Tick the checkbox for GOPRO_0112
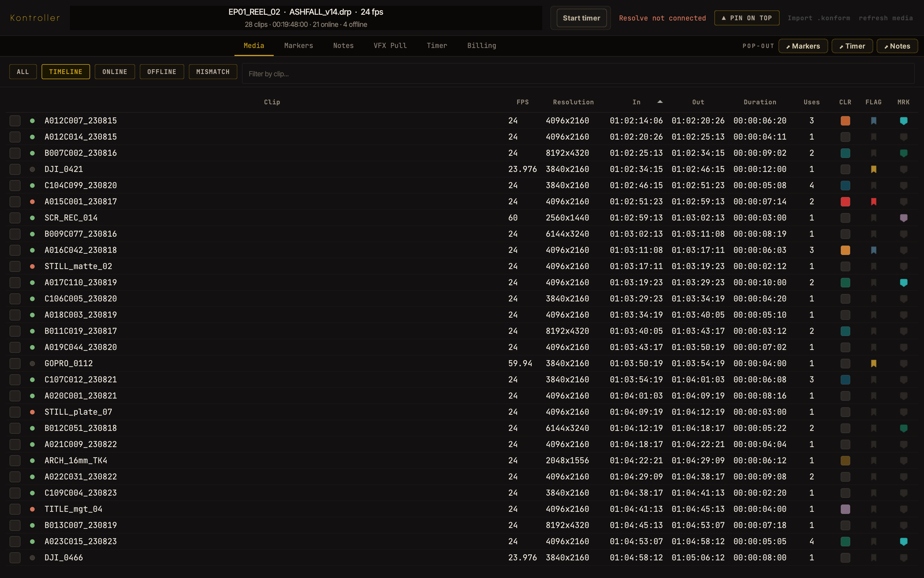The image size is (924, 578). (x=15, y=364)
